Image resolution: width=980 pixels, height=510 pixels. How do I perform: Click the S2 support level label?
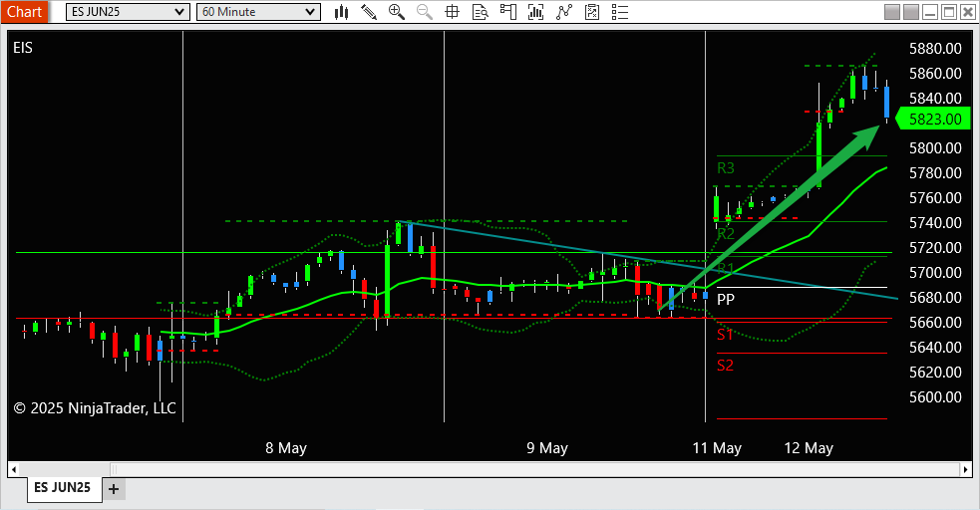[x=725, y=366]
